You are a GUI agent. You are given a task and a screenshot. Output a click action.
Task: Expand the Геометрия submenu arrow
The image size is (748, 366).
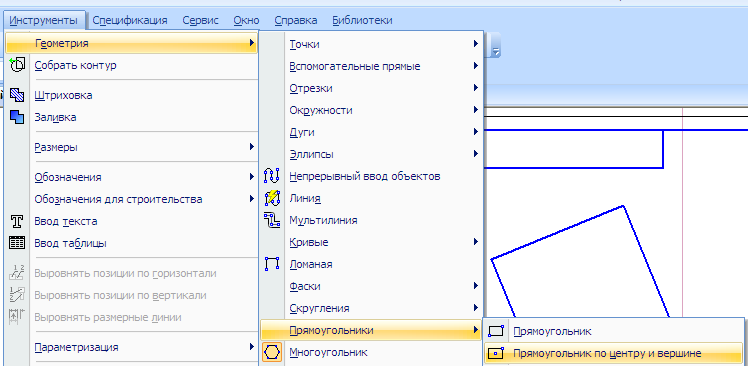251,43
